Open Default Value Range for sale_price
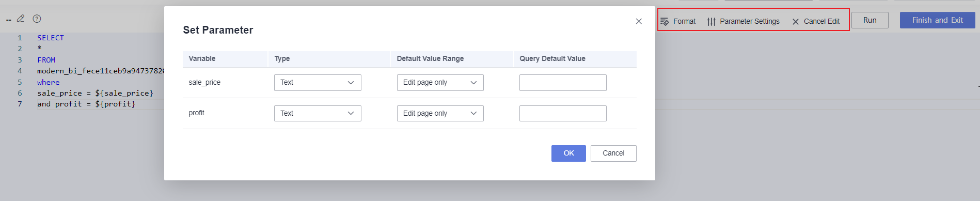The height and width of the screenshot is (201, 980). pyautogui.click(x=440, y=83)
